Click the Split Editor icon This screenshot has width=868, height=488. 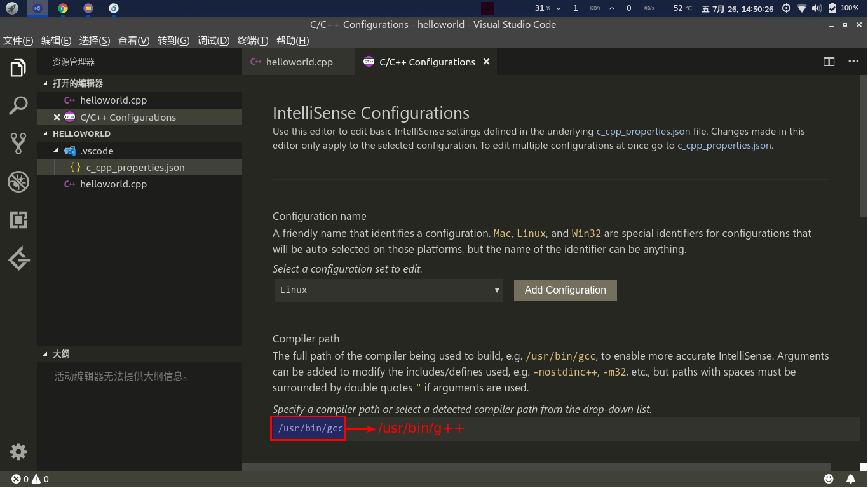click(x=829, y=62)
